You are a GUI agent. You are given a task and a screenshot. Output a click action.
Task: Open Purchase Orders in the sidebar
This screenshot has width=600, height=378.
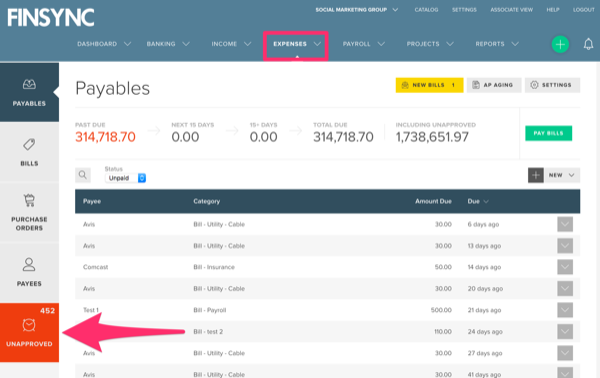point(29,212)
